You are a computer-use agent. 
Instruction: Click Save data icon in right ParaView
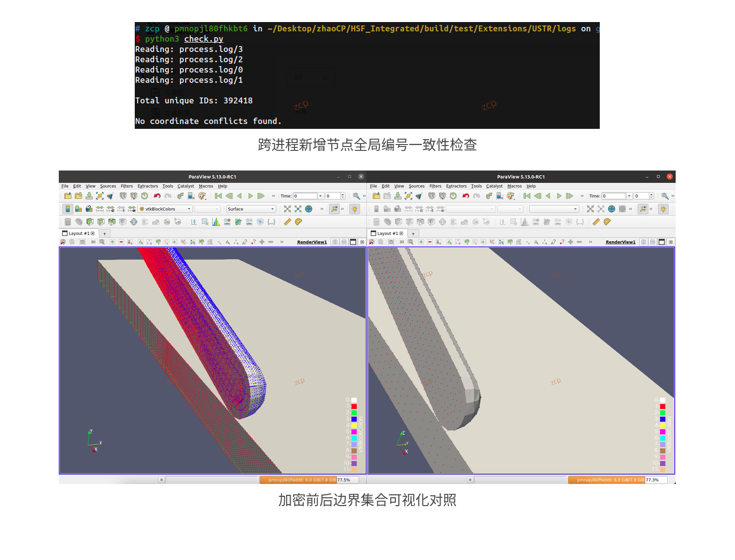398,196
